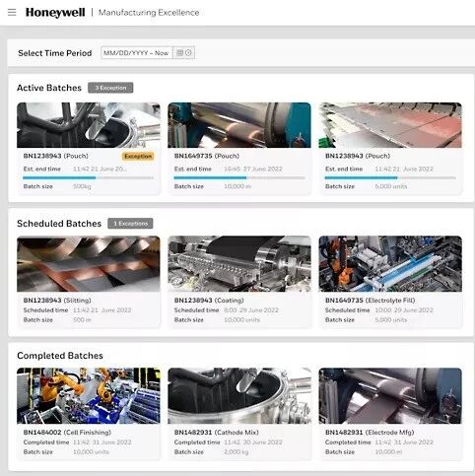
Task: Click the clock icon in time period field
Action: click(188, 53)
